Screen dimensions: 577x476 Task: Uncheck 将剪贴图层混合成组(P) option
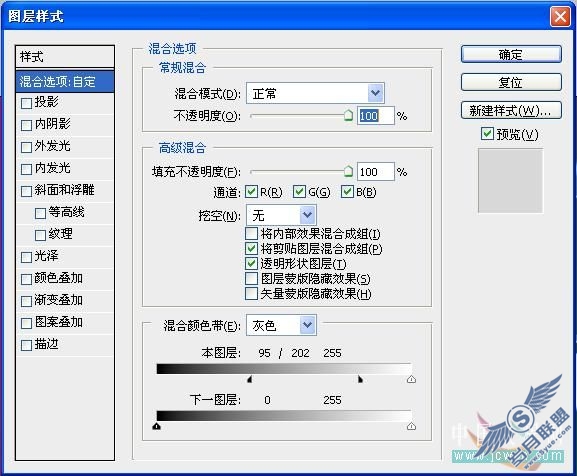click(x=251, y=249)
